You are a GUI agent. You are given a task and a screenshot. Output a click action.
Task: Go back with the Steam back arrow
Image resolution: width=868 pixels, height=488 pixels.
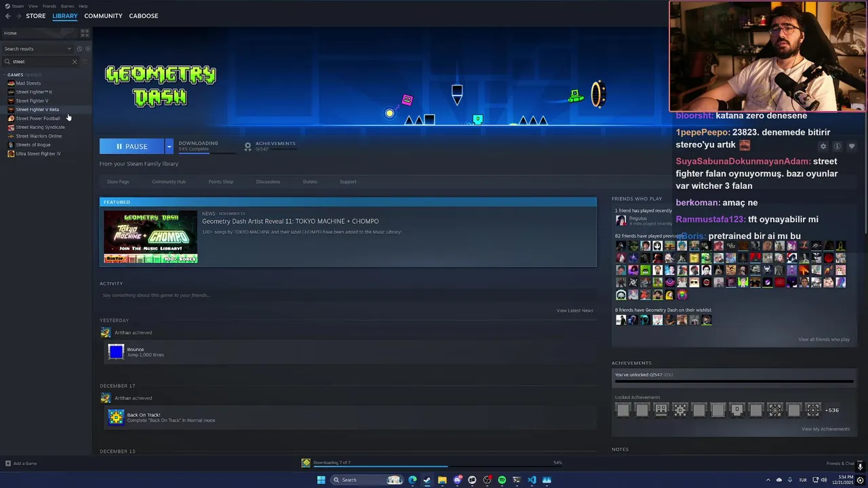[8, 16]
